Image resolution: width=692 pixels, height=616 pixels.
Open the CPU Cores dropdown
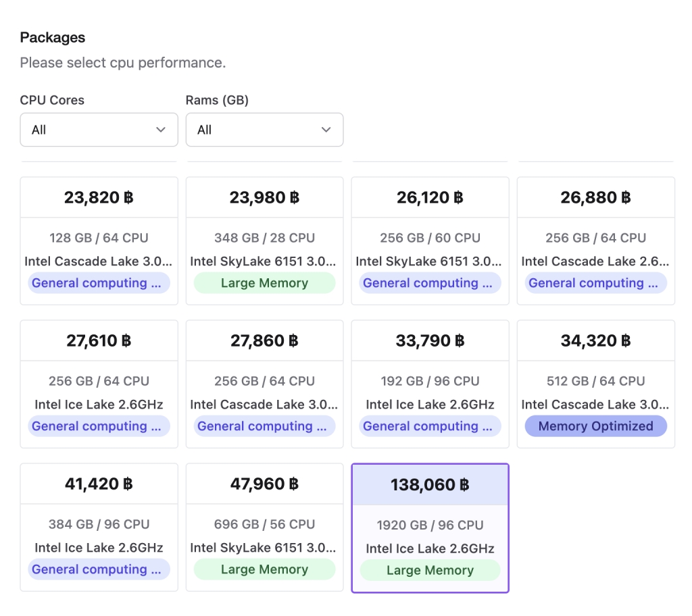(99, 130)
